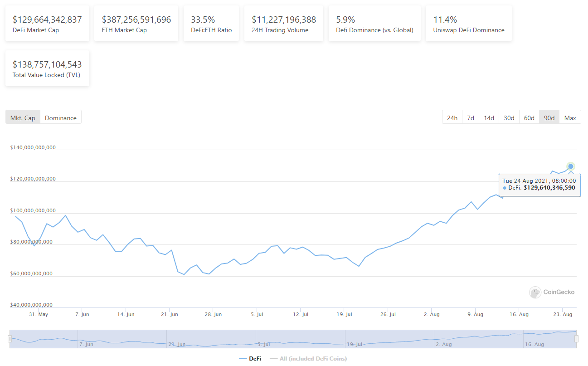Click the range navigator mini chart area
Image resolution: width=588 pixels, height=366 pixels.
point(293,339)
